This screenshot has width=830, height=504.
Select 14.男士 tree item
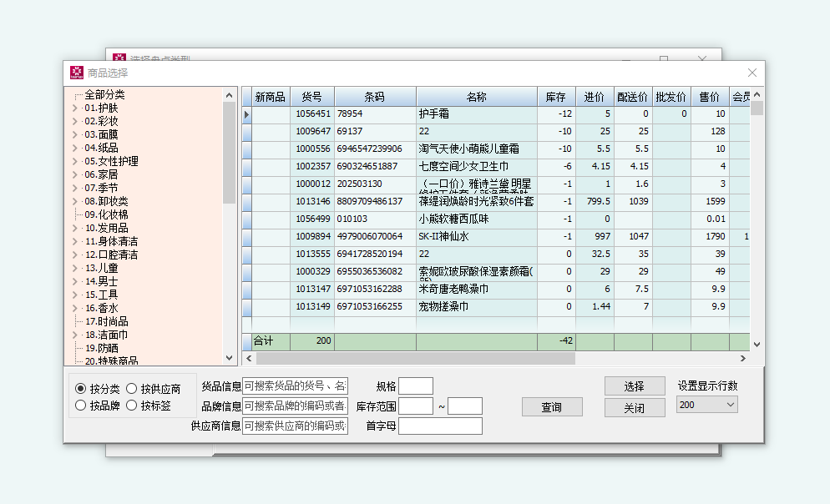[x=102, y=281]
